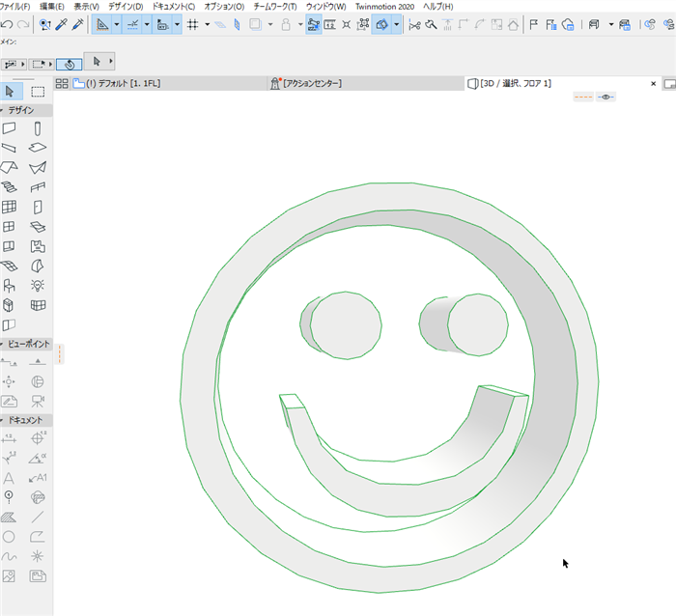Toggle the Grid Snap hash icon
Screen dimensions: 676x616
(x=193, y=24)
